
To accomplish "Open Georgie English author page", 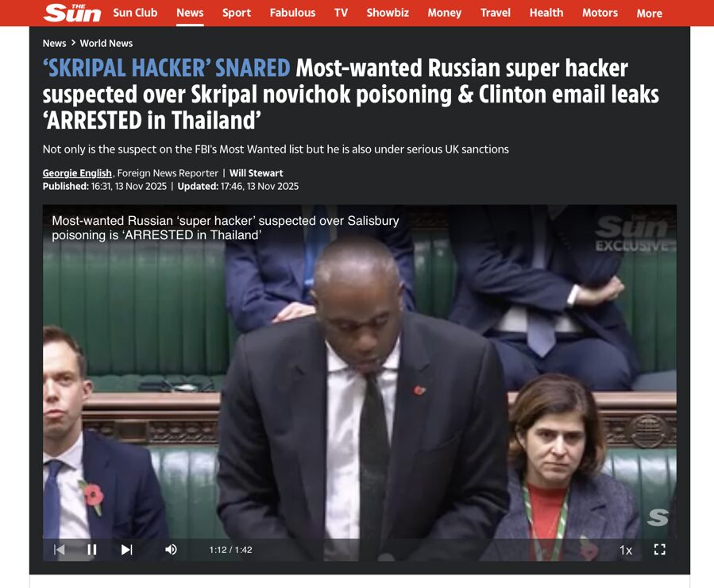I will point(77,173).
